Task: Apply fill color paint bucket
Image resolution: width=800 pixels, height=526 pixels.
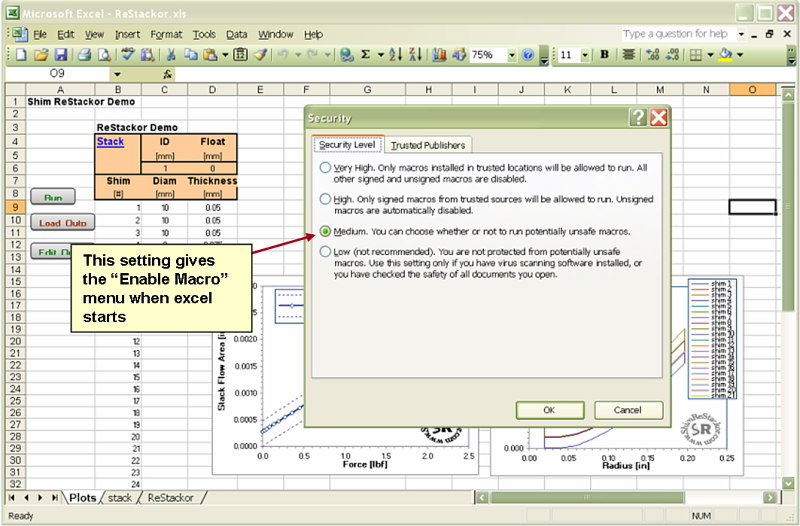Action: 726,55
